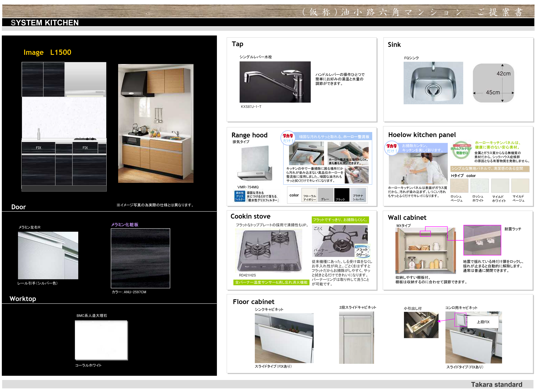Open the sink dimension diagram with 42cm
The height and width of the screenshot is (392, 538).
click(x=493, y=83)
